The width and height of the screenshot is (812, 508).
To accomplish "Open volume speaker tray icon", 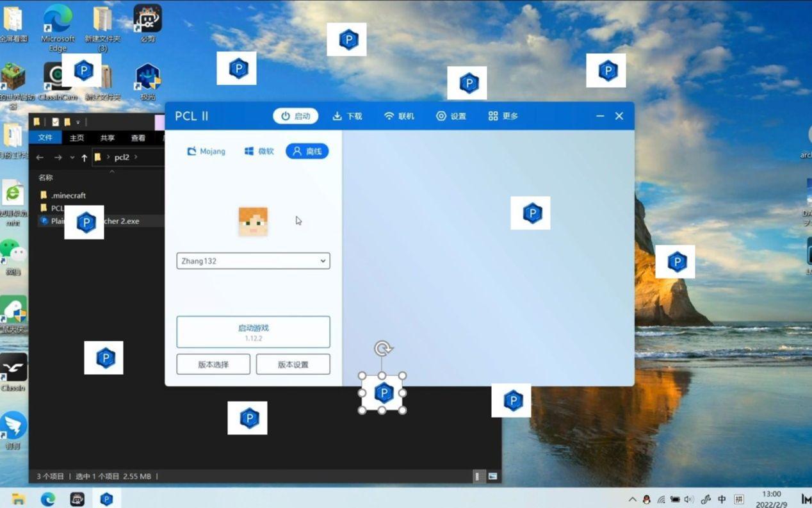I will (689, 499).
